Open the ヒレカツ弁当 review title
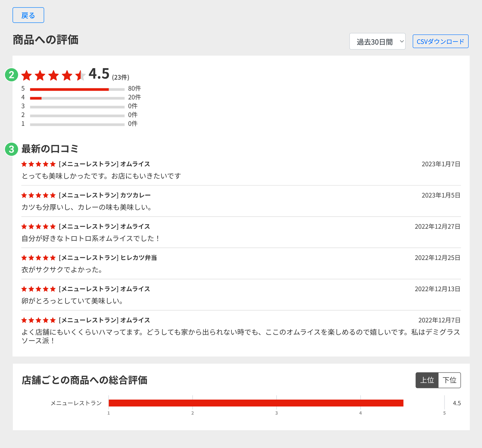The height and width of the screenshot is (448, 482). [x=108, y=258]
